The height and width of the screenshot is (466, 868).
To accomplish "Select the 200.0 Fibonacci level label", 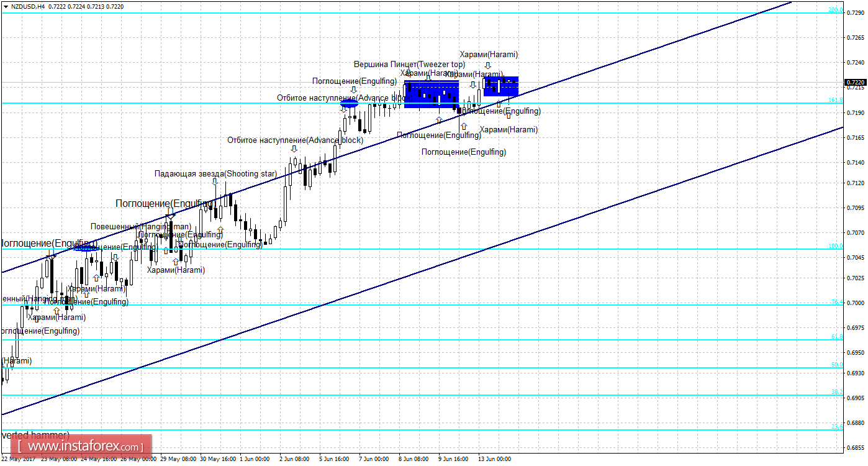I will click(836, 10).
